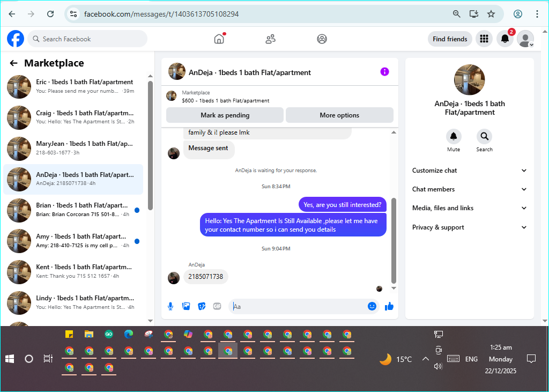Show hidden system tray icons chevron
Viewport: 549px width, 392px height.
pyautogui.click(x=425, y=359)
